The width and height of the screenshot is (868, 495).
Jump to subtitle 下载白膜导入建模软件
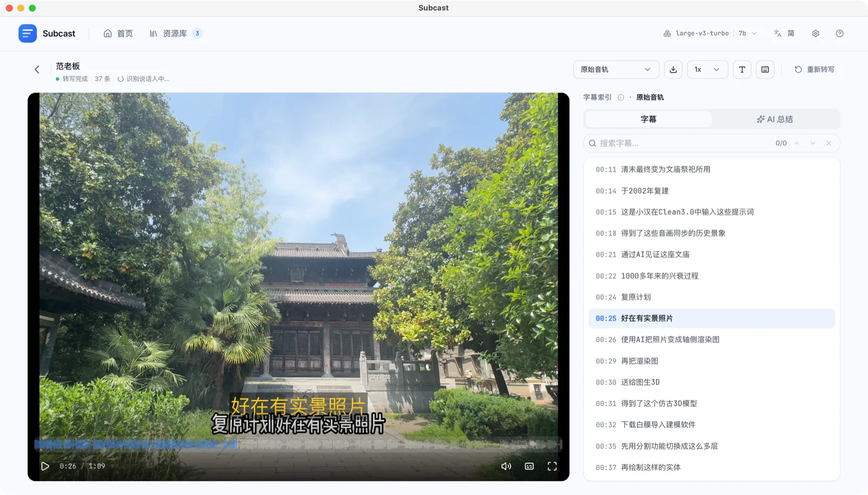click(x=711, y=425)
